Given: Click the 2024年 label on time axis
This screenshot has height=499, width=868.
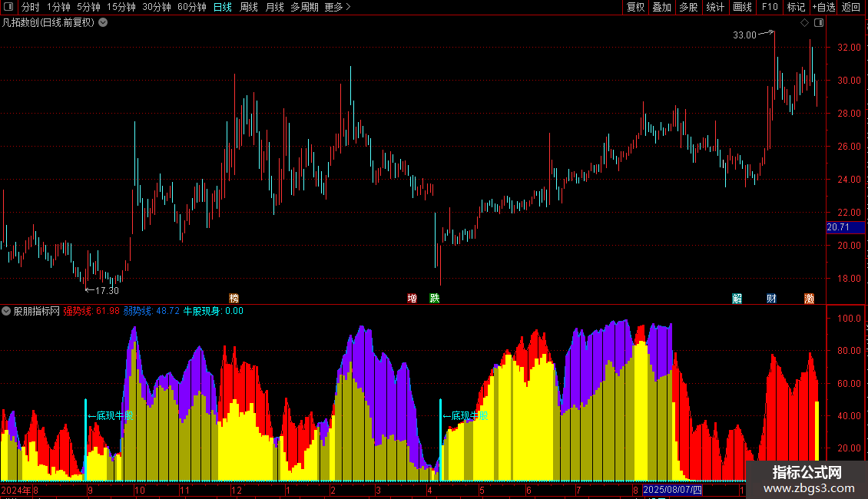Looking at the screenshot, I should [x=16, y=490].
